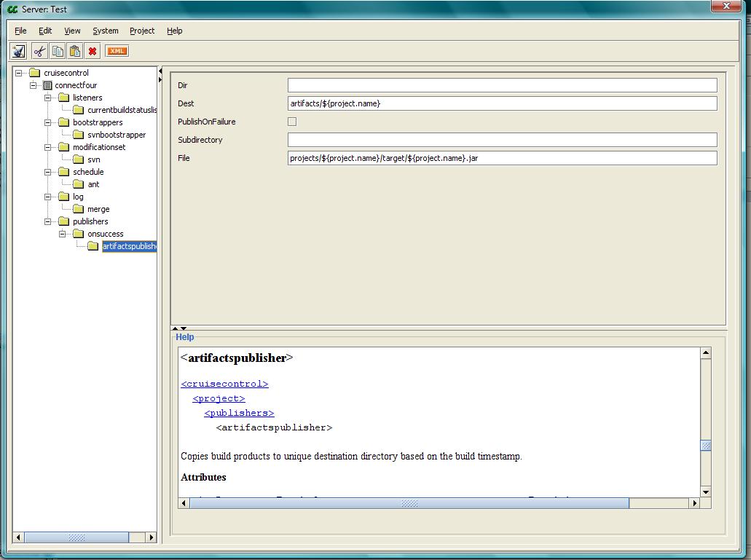Click the red X delete icon
The height and width of the screenshot is (560, 751).
(93, 51)
